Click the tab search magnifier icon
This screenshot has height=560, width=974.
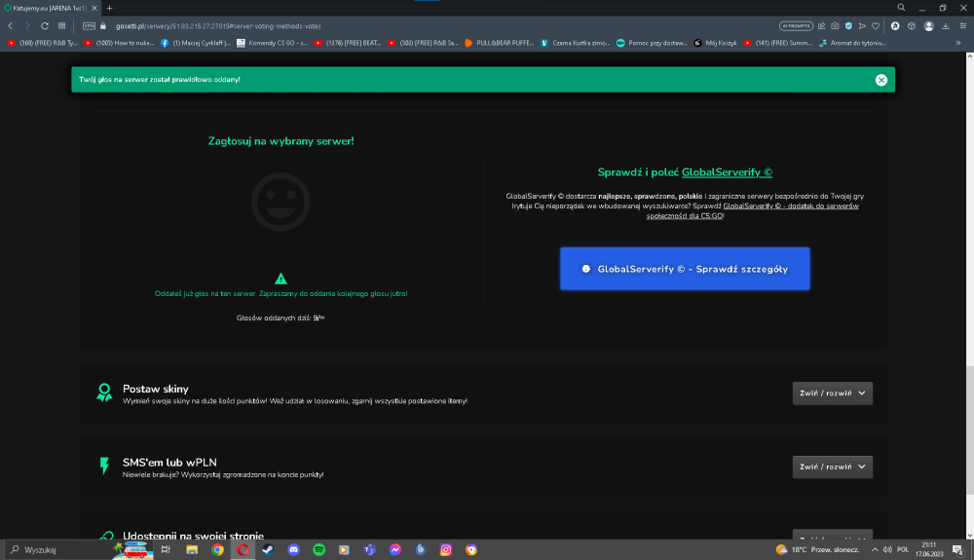point(901,8)
